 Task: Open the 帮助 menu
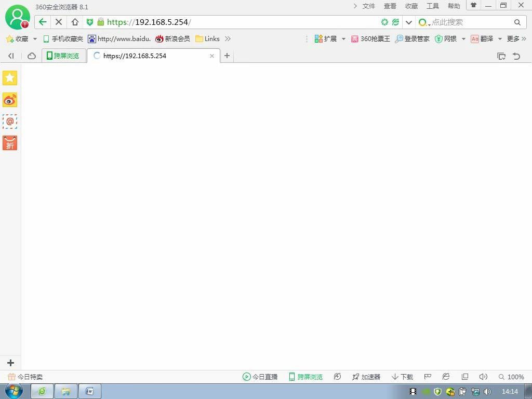tap(454, 6)
